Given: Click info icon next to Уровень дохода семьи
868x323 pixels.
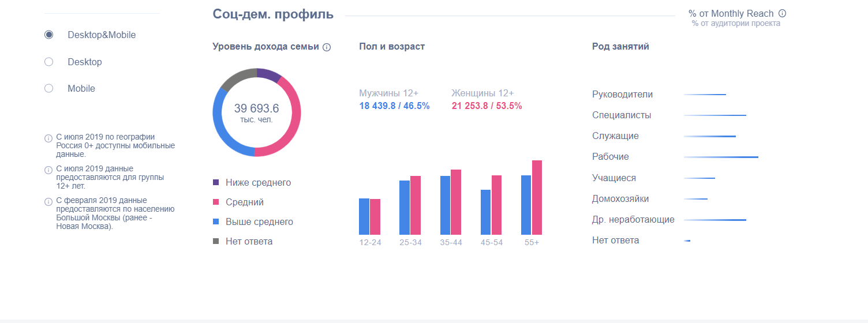Looking at the screenshot, I should (x=327, y=47).
